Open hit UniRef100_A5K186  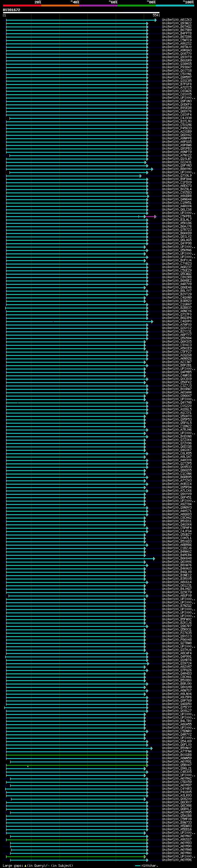(x=177, y=223)
